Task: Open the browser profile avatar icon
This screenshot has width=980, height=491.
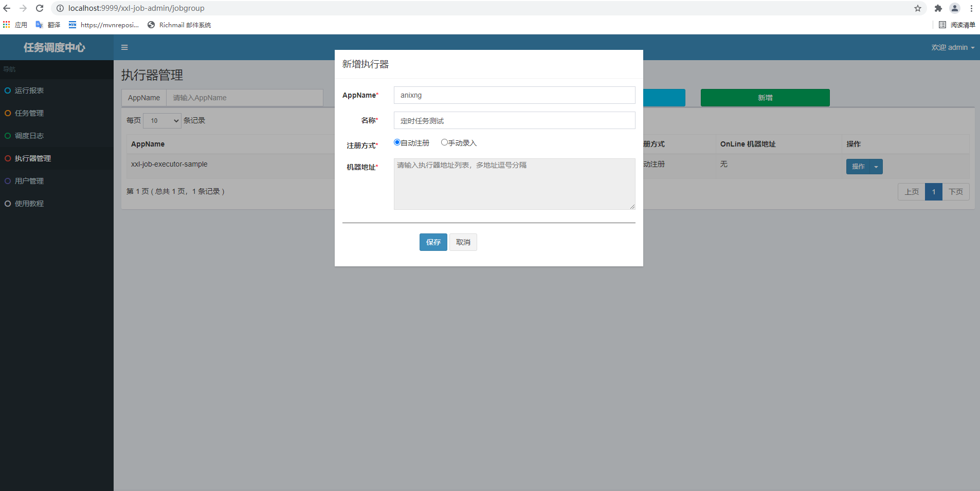Action: click(x=955, y=8)
